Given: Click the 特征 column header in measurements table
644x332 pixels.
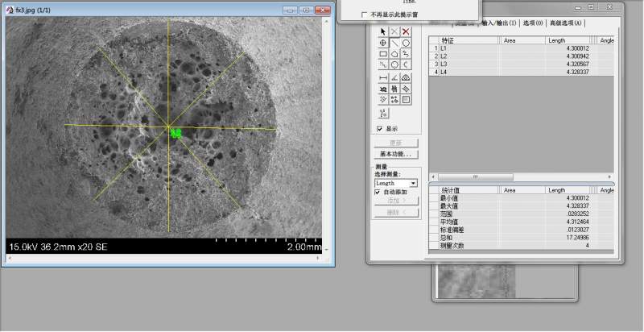Looking at the screenshot, I should pyautogui.click(x=468, y=40).
